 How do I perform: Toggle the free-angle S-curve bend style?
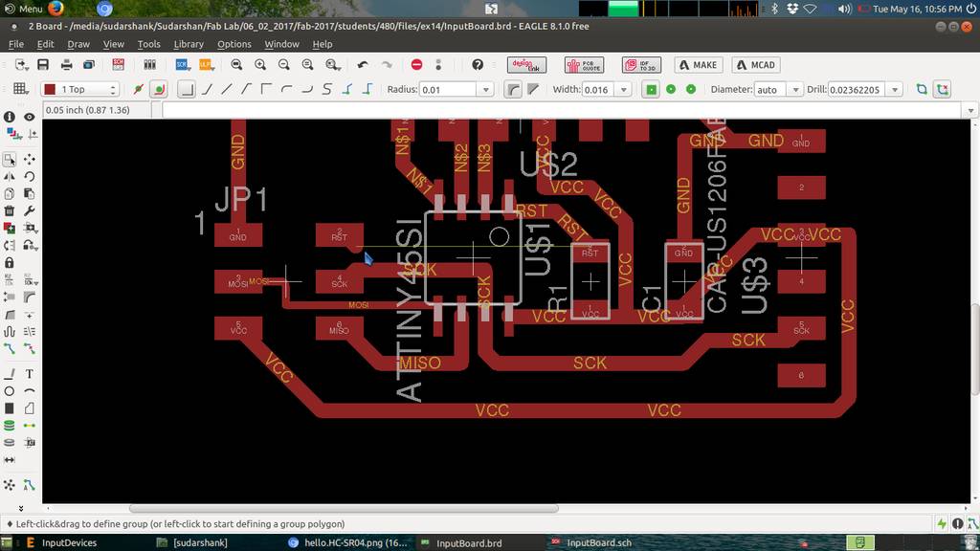[327, 89]
